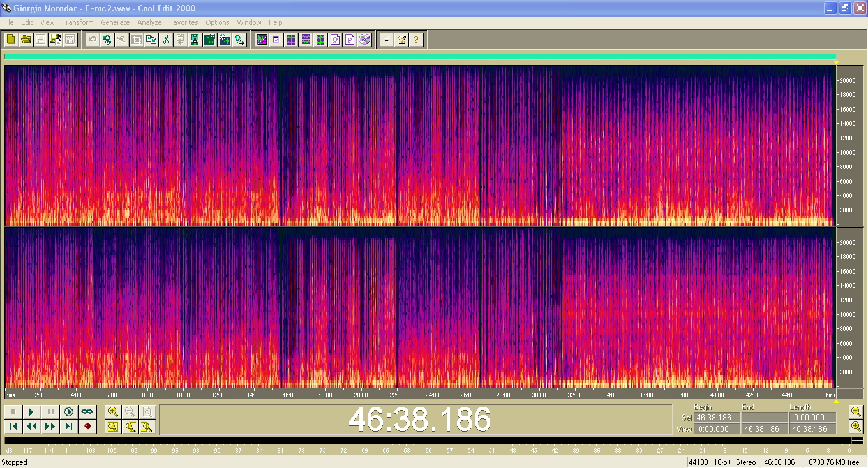Click the Go to End transport button

pos(69,426)
